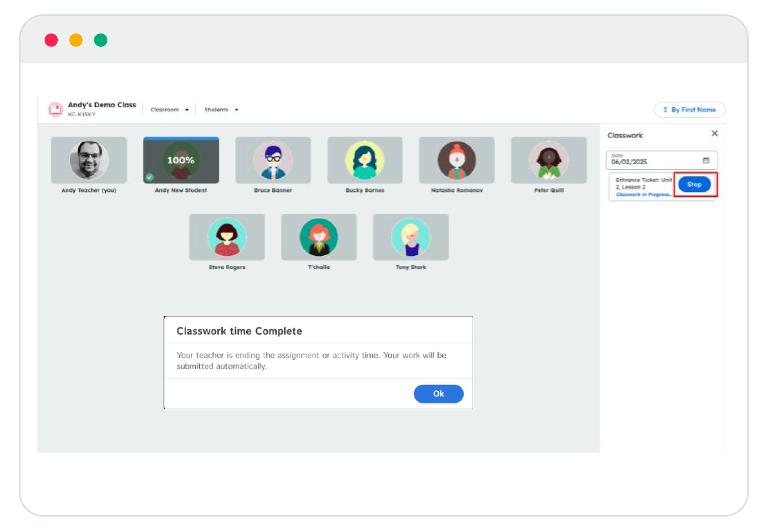Close the Classwork panel
764x532 pixels.
click(x=714, y=133)
